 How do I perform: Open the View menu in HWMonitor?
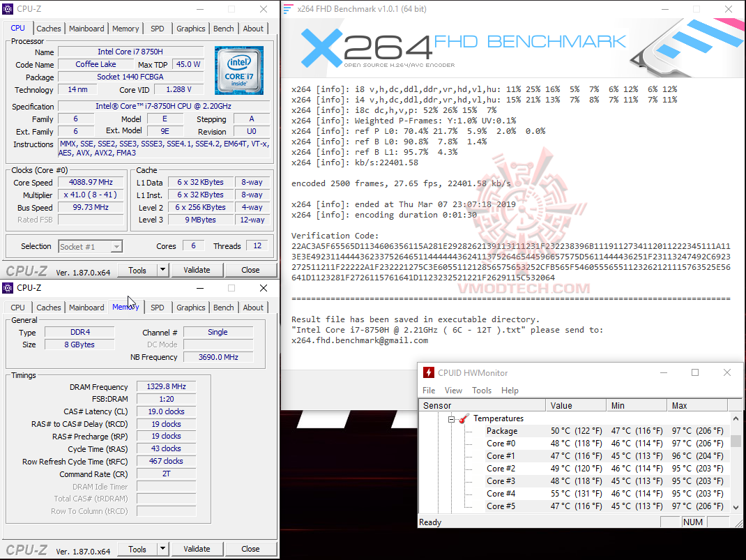(454, 391)
